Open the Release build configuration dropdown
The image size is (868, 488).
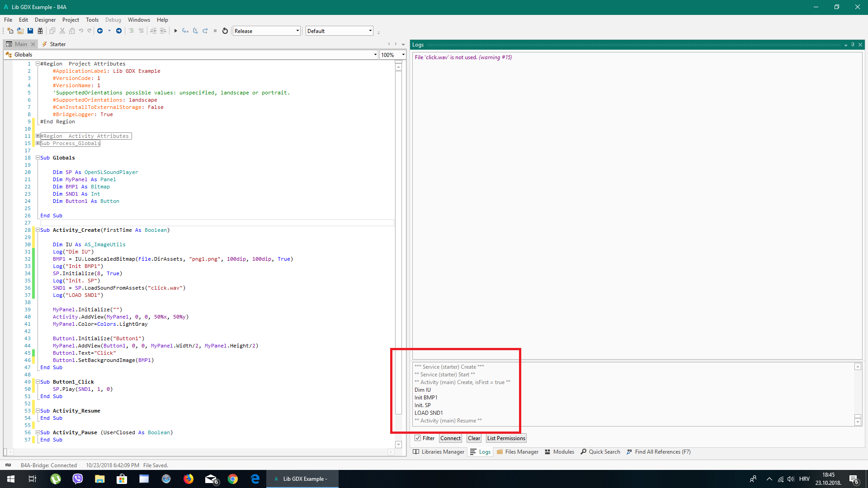[297, 31]
